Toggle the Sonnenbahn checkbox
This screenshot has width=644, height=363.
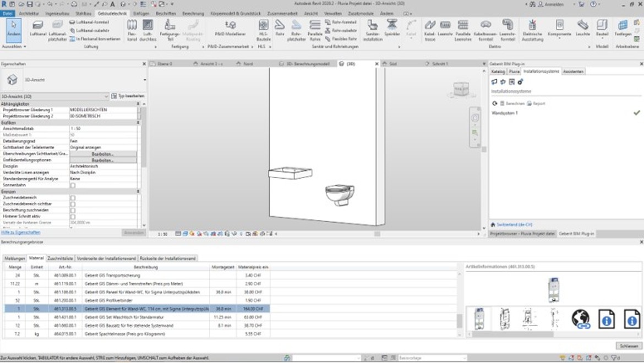click(x=73, y=185)
